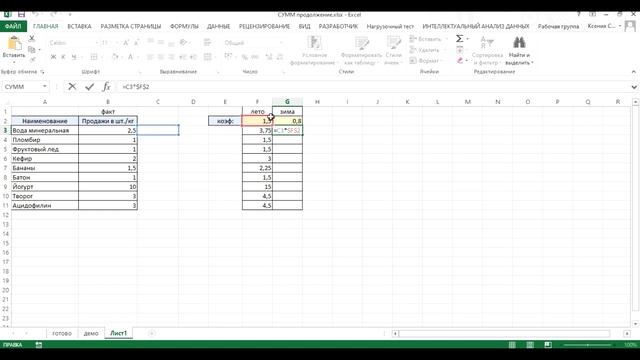Click the horizontal scrollbar track
Viewport: 640px width, 360px height.
tap(504, 333)
